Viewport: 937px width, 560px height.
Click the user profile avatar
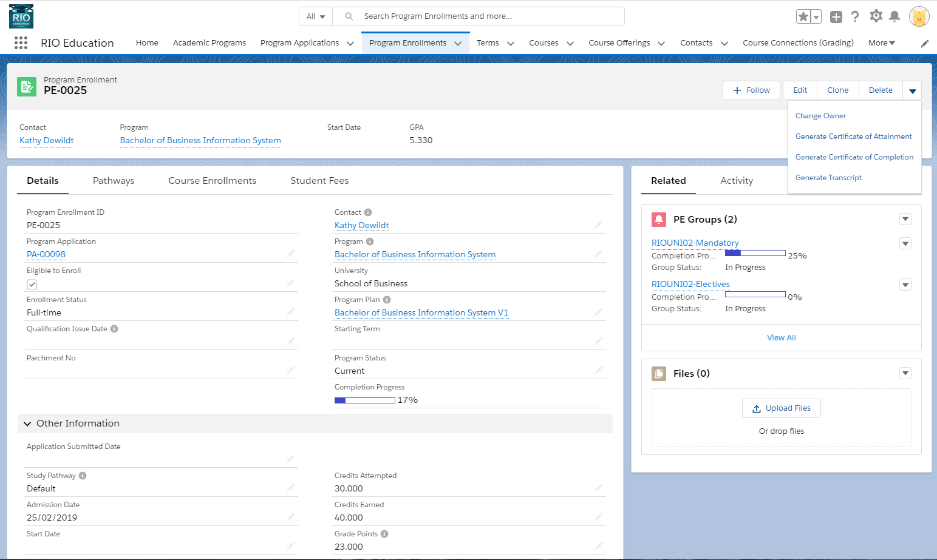tap(919, 17)
